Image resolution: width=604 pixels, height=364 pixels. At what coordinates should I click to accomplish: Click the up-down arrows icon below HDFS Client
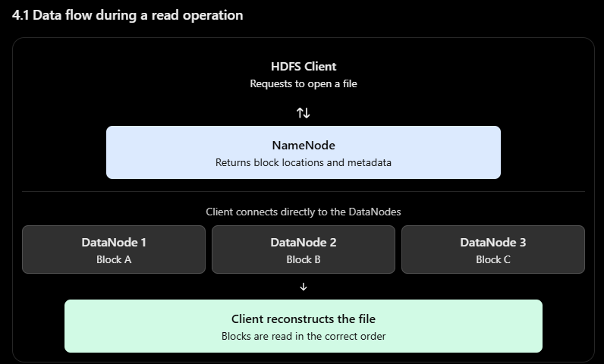coord(304,113)
